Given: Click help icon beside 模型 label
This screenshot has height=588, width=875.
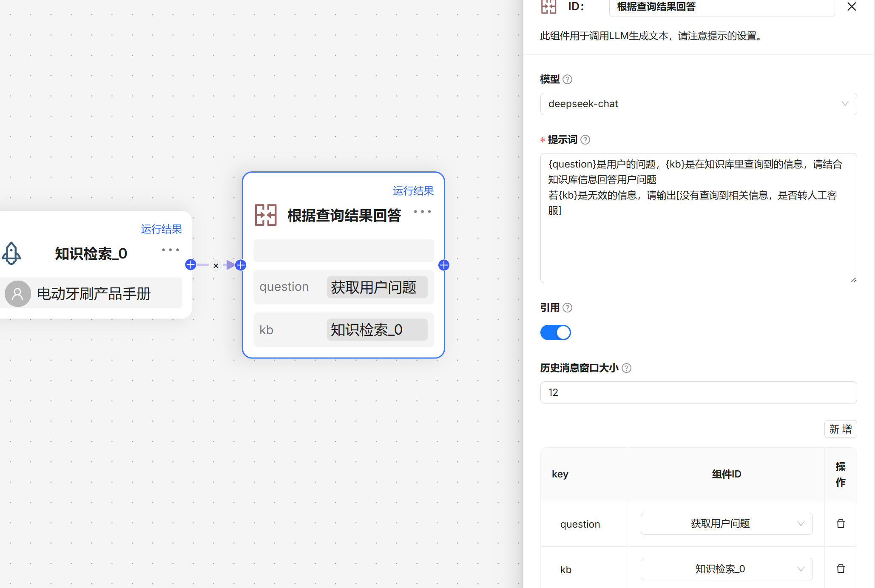Looking at the screenshot, I should pos(567,80).
